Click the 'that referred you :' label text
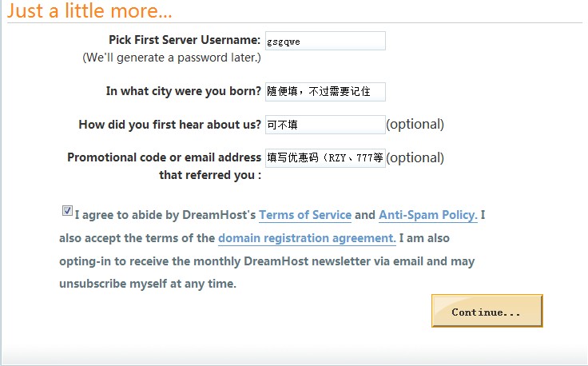The image size is (588, 366). (210, 175)
